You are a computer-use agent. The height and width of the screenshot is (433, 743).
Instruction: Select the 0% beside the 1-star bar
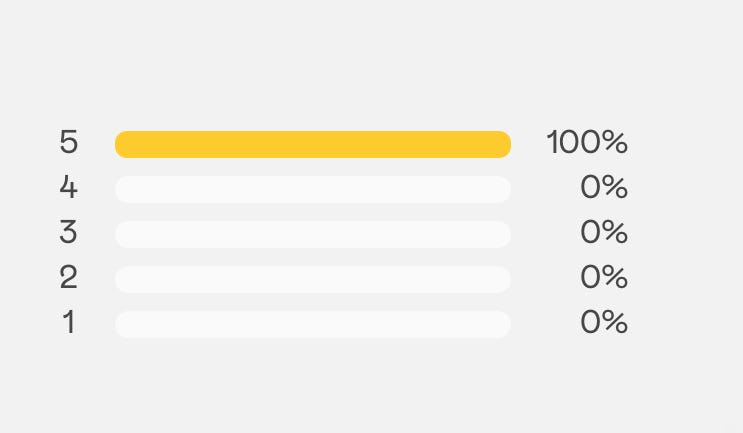(x=604, y=323)
